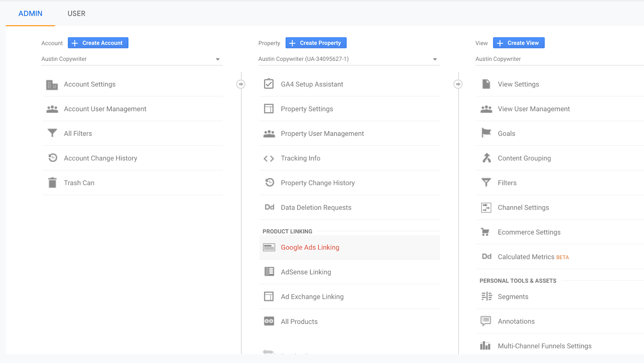Click the GA4 Setup Assistant checkbox icon

tap(269, 84)
